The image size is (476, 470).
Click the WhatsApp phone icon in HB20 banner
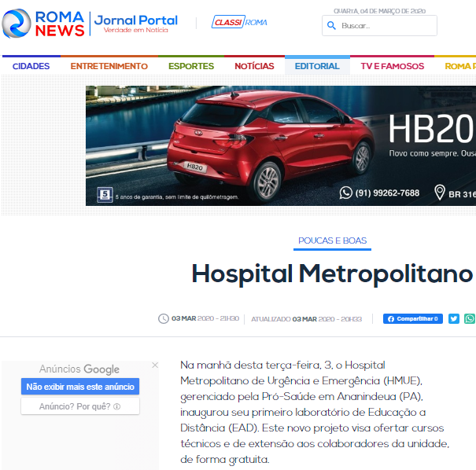346,193
